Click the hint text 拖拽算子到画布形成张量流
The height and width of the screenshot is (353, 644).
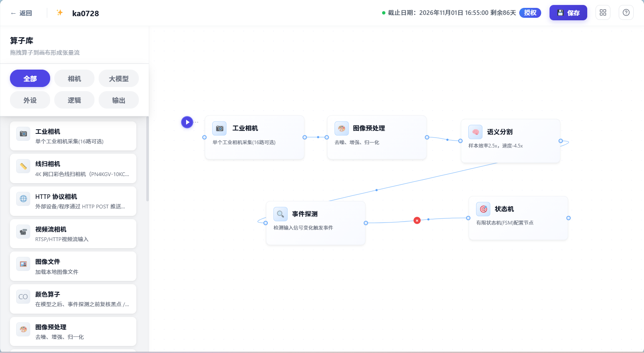45,53
